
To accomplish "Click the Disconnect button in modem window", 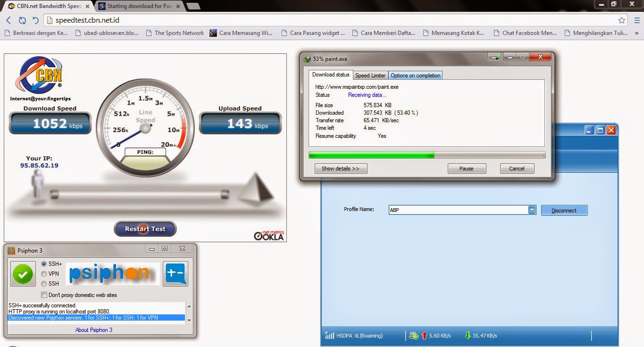I will click(x=564, y=211).
